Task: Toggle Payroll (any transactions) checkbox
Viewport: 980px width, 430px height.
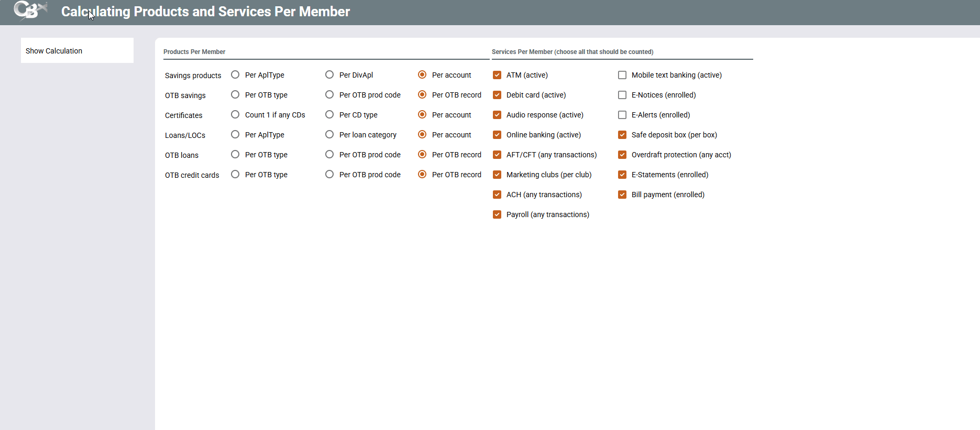Action: [x=497, y=214]
